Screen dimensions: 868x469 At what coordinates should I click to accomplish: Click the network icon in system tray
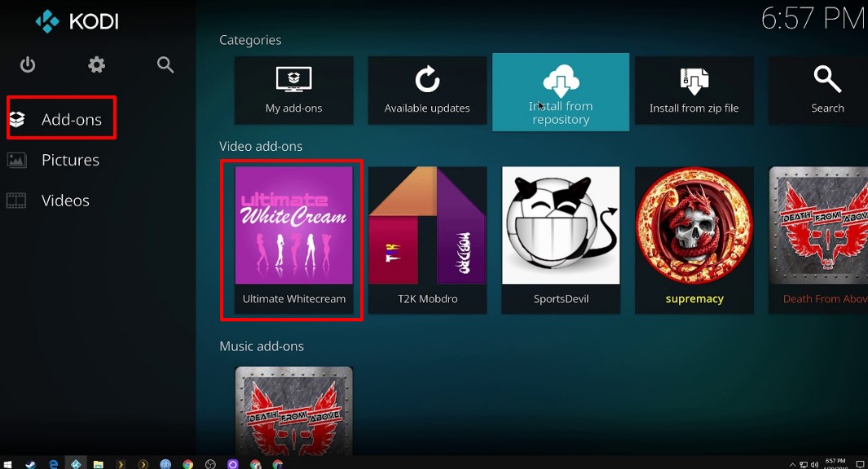(804, 465)
